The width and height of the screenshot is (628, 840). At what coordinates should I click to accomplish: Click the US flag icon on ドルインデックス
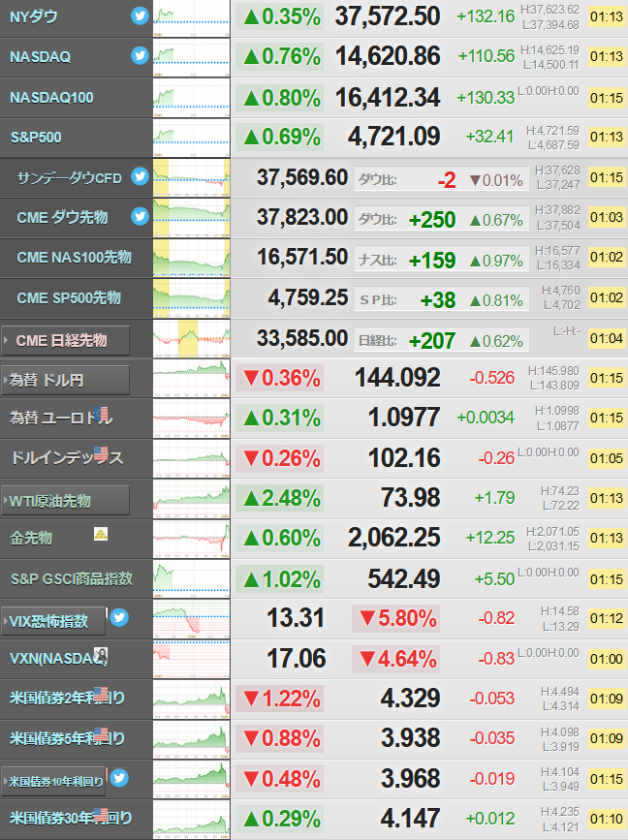pyautogui.click(x=101, y=454)
